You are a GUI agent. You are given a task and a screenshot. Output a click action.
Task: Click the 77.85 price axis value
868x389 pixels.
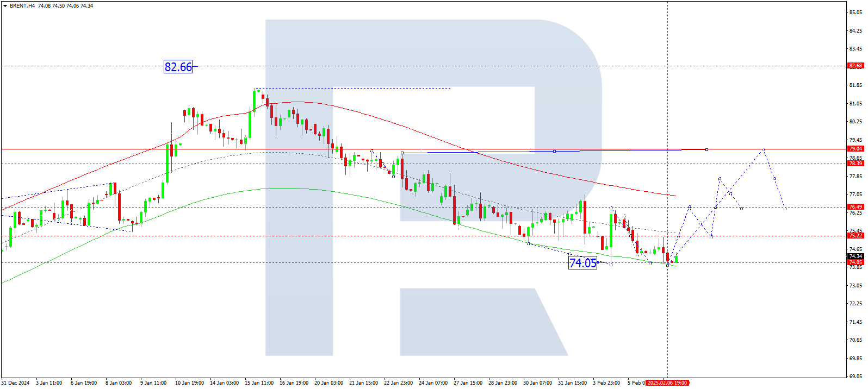[x=856, y=177]
